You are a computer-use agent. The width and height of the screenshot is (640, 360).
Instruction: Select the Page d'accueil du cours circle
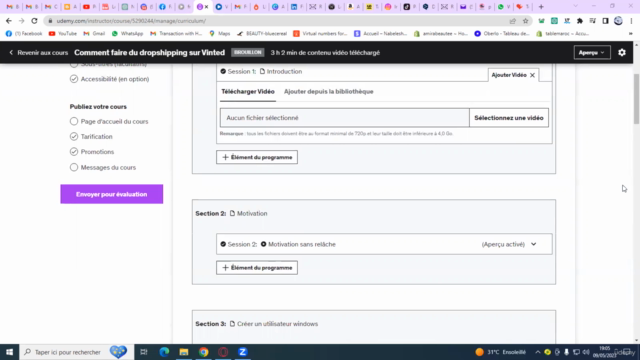click(x=74, y=121)
